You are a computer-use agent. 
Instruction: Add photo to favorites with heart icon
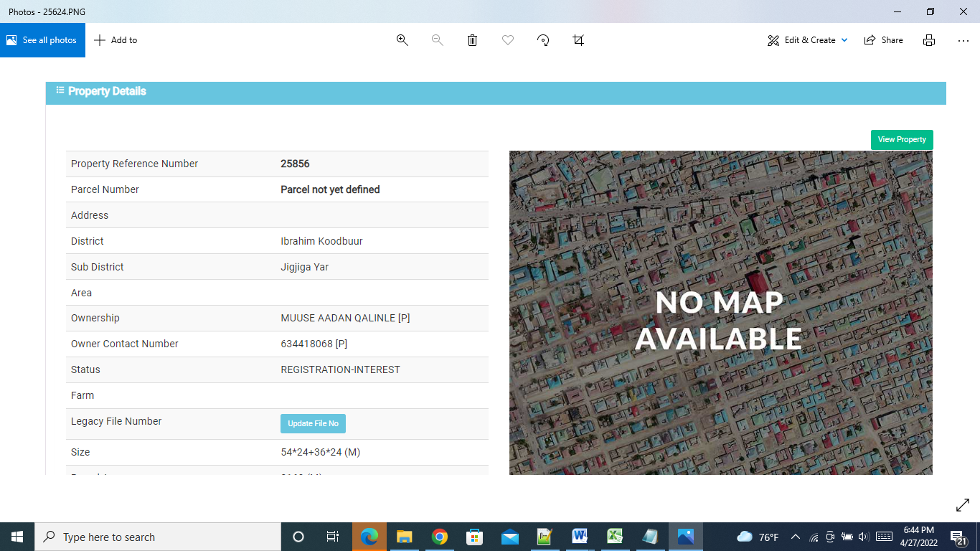[x=508, y=40]
